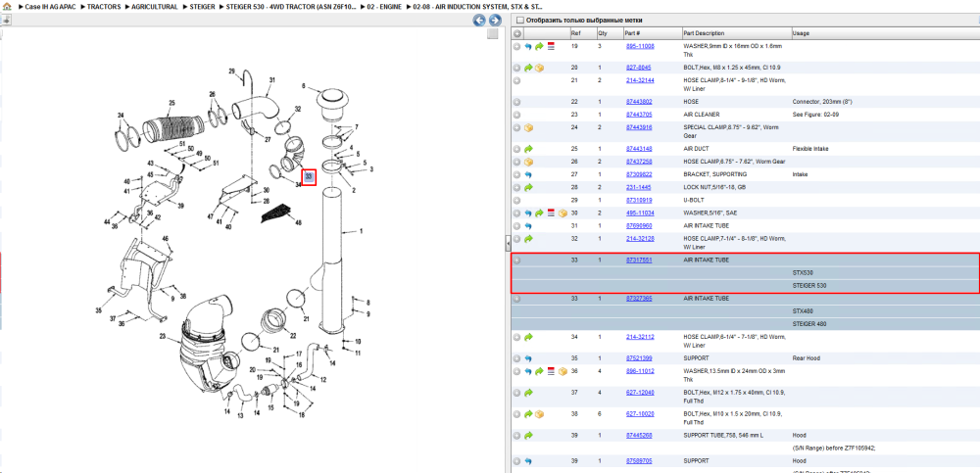Select callout 23 air cleaner on diagram
Screen dimensions: 980x473
(x=162, y=338)
